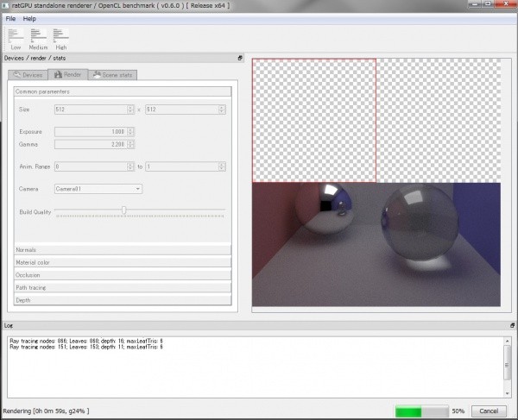Viewport: 518px width, 420px height.
Task: Click the red-outlined render tile
Action: [x=314, y=121]
